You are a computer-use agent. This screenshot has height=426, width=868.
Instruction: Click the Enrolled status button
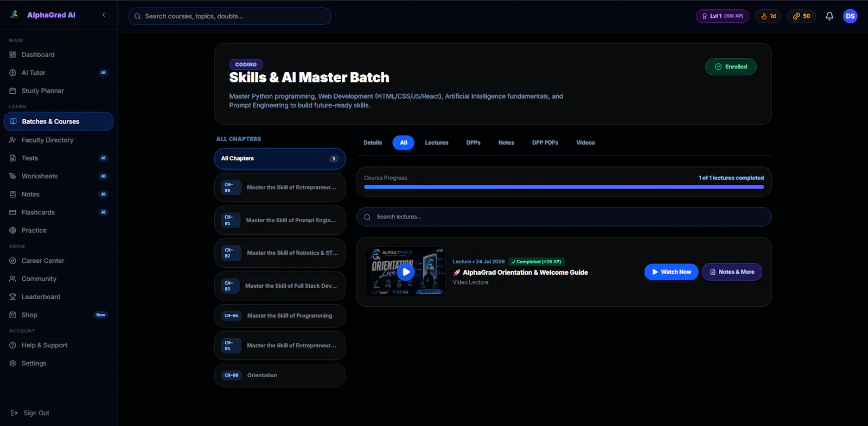731,67
